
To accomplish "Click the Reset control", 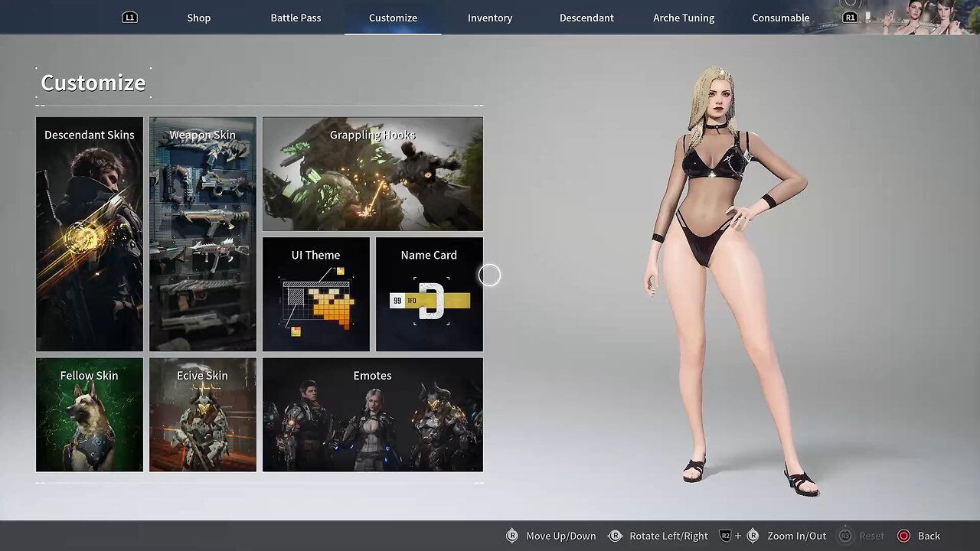I will click(x=871, y=536).
